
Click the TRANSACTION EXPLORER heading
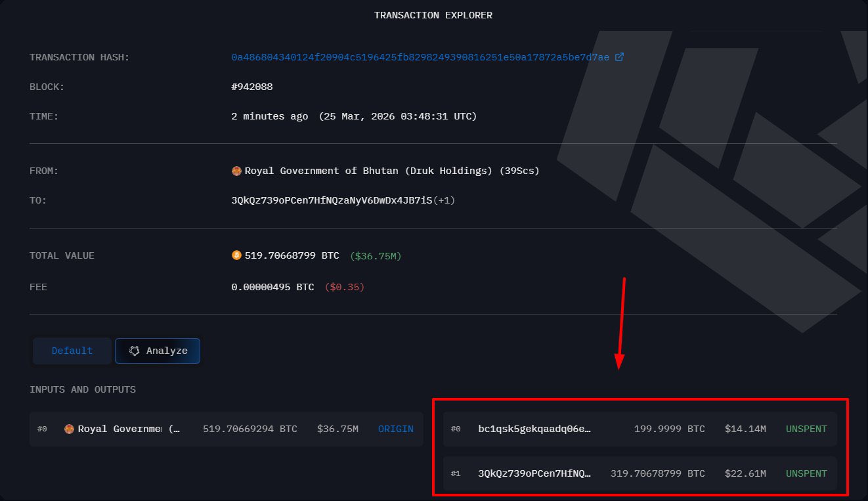pos(433,14)
